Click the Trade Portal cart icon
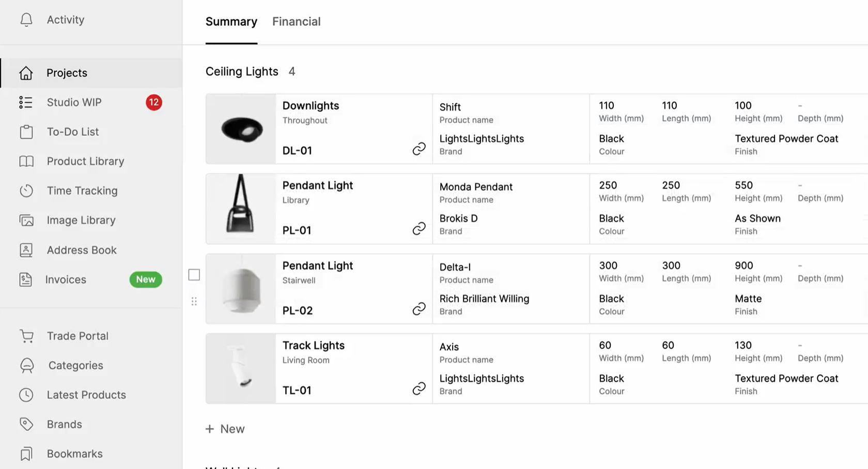The width and height of the screenshot is (868, 469). (x=27, y=336)
